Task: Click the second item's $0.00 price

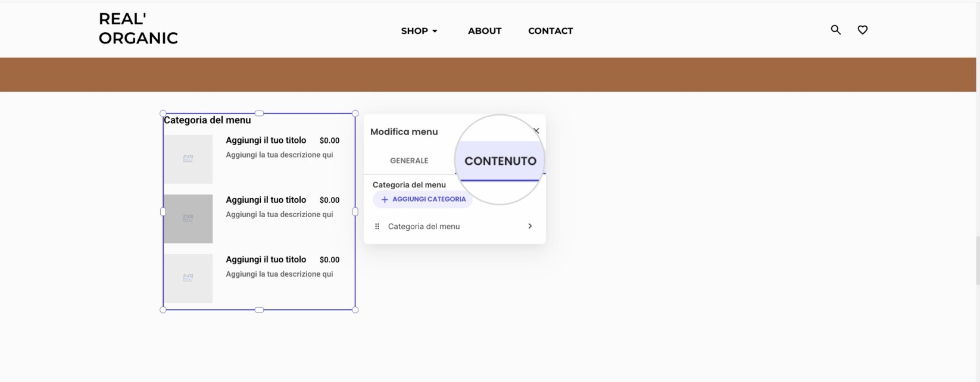Action: pos(329,200)
